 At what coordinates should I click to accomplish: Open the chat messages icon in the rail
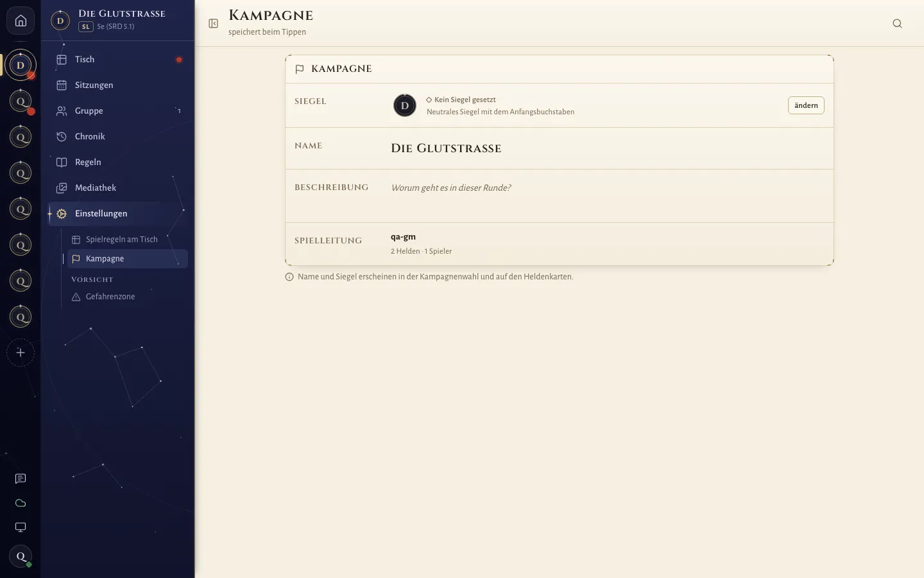pos(21,478)
